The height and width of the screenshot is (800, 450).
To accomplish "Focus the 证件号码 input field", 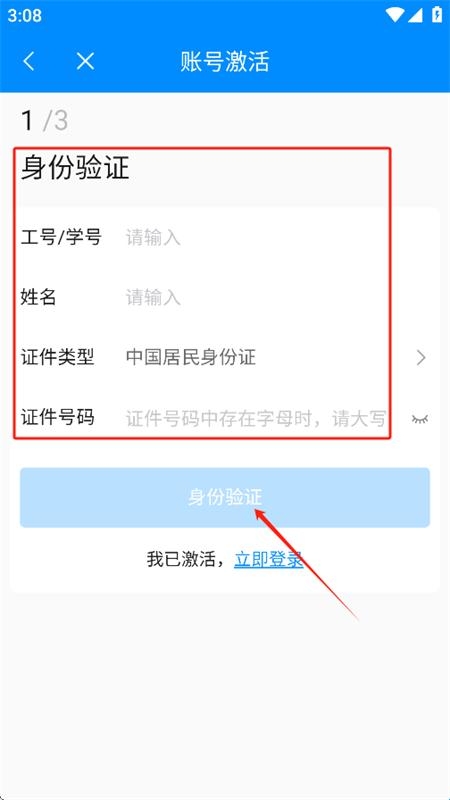I will tap(256, 419).
